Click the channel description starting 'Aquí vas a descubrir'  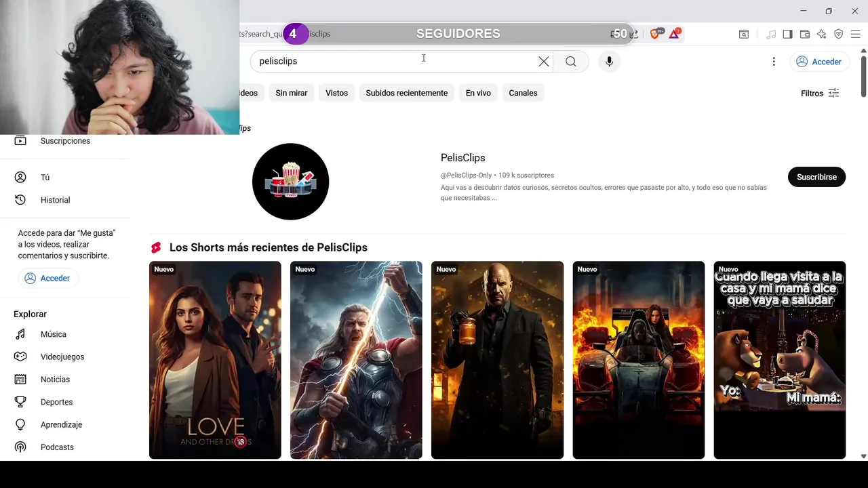point(604,192)
